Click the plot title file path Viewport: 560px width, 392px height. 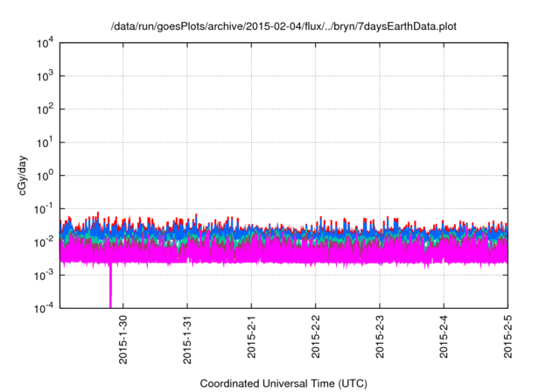point(283,26)
